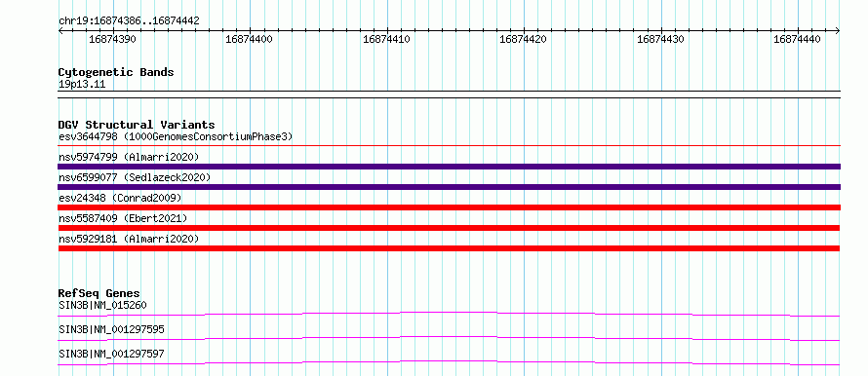Click the chr19:16874386..16874442 coordinate label
This screenshot has height=376, width=868.
coord(129,21)
